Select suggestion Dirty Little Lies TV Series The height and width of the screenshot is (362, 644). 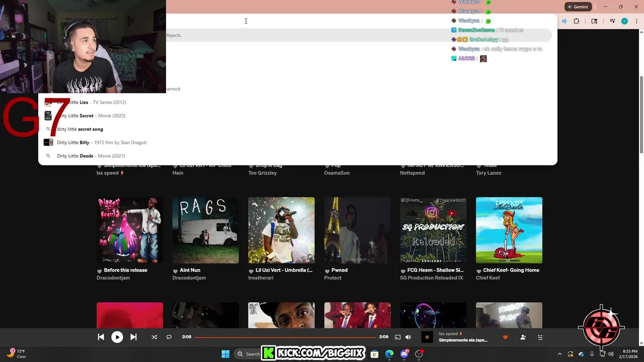[x=92, y=103]
